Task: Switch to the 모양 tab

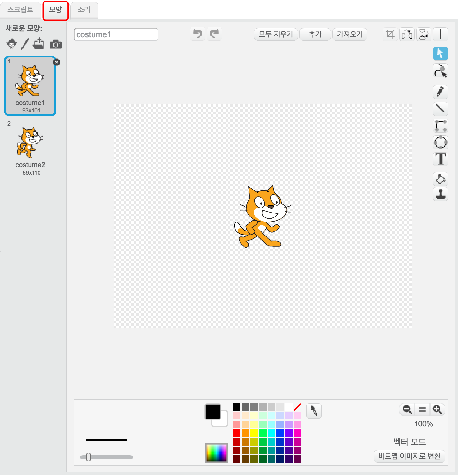Action: pos(56,10)
